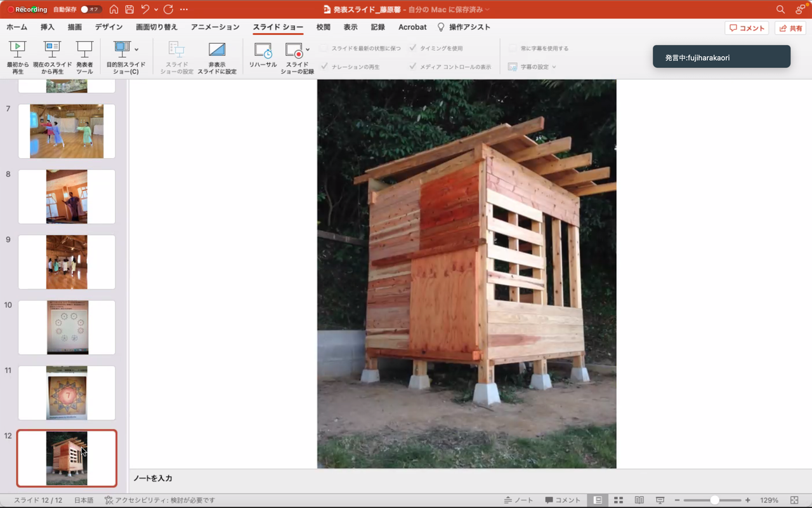
Task: Open the more options ellipsis in title bar
Action: (x=184, y=10)
